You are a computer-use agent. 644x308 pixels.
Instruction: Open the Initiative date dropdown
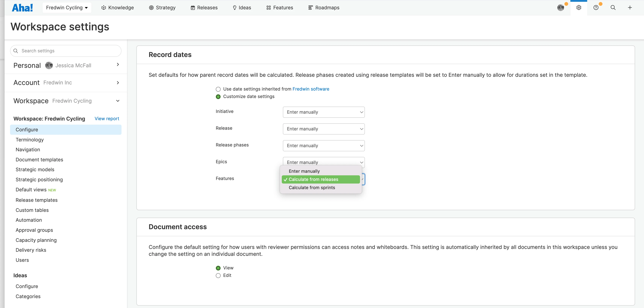[x=323, y=112]
